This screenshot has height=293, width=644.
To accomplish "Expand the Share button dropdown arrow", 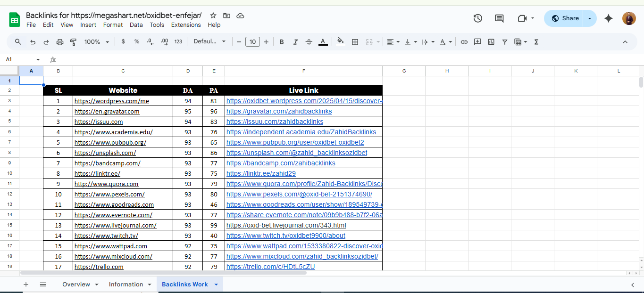I will tap(590, 18).
